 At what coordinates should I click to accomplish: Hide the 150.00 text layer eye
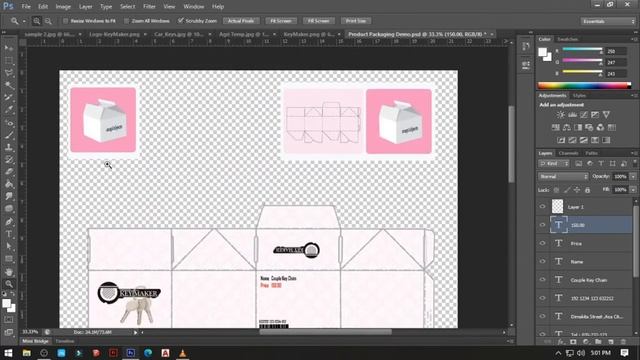click(x=542, y=225)
